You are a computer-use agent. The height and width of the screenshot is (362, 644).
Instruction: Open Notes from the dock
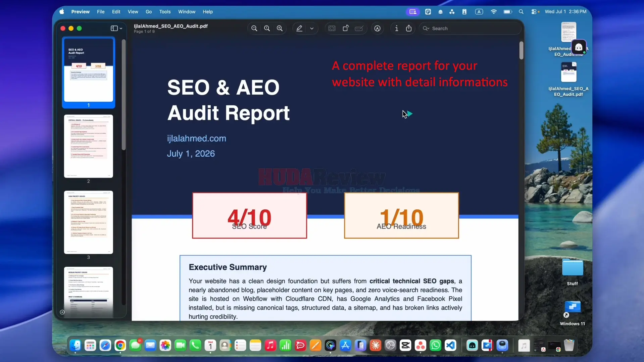pyautogui.click(x=255, y=345)
